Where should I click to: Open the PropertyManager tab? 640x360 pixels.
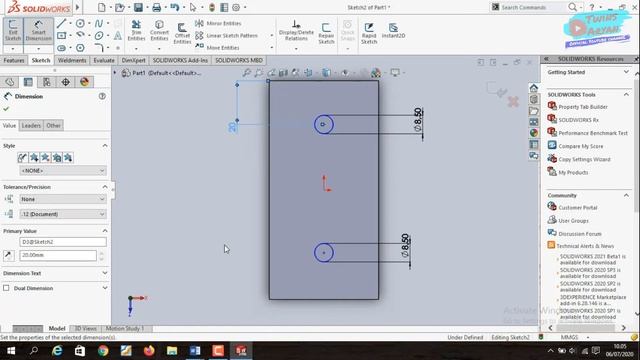[x=28, y=82]
